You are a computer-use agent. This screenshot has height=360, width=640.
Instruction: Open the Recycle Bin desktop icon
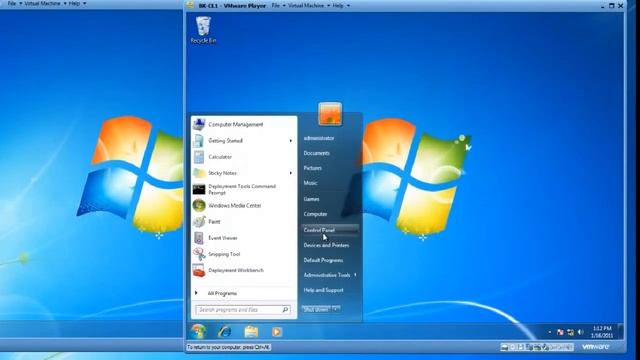pos(203,29)
